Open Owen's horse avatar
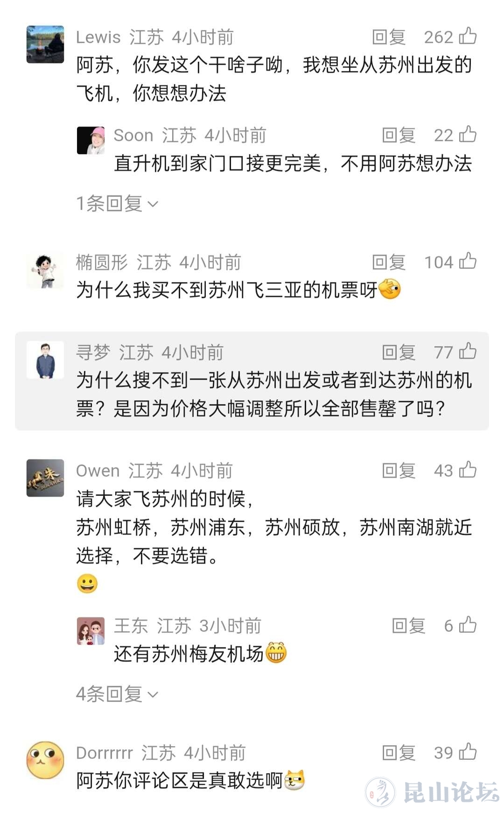Viewport: 504px width, 827px height. coord(45,478)
